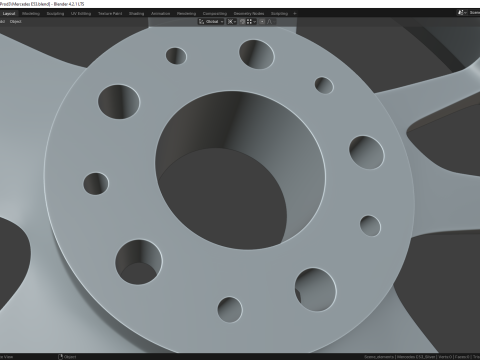Click 'Faces:0' statistic in status bar
This screenshot has width=480, height=360.
[462, 357]
